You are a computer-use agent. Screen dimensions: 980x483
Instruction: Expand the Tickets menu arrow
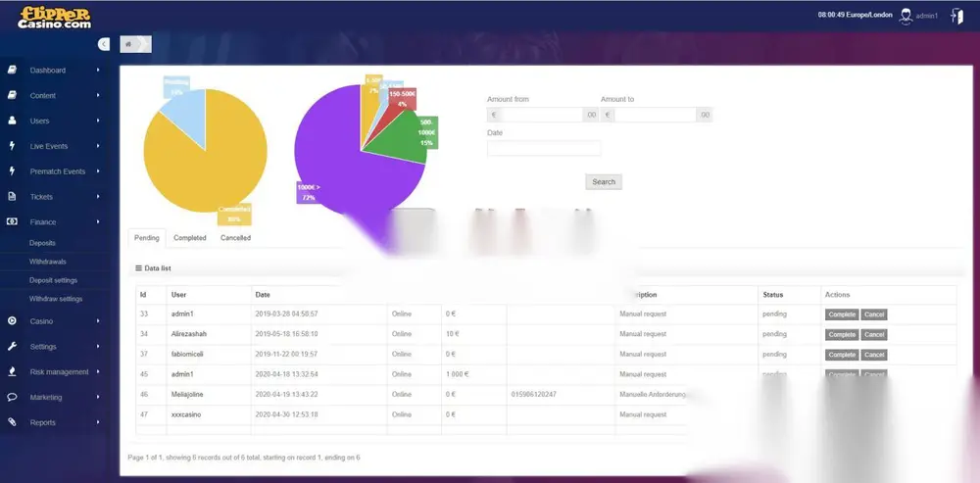[x=98, y=196]
